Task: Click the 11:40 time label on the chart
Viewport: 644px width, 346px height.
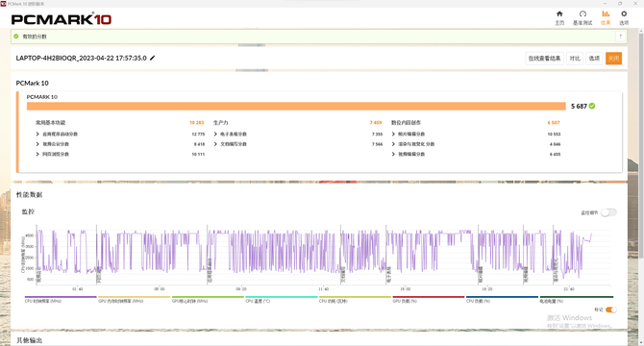Action: (x=323, y=289)
